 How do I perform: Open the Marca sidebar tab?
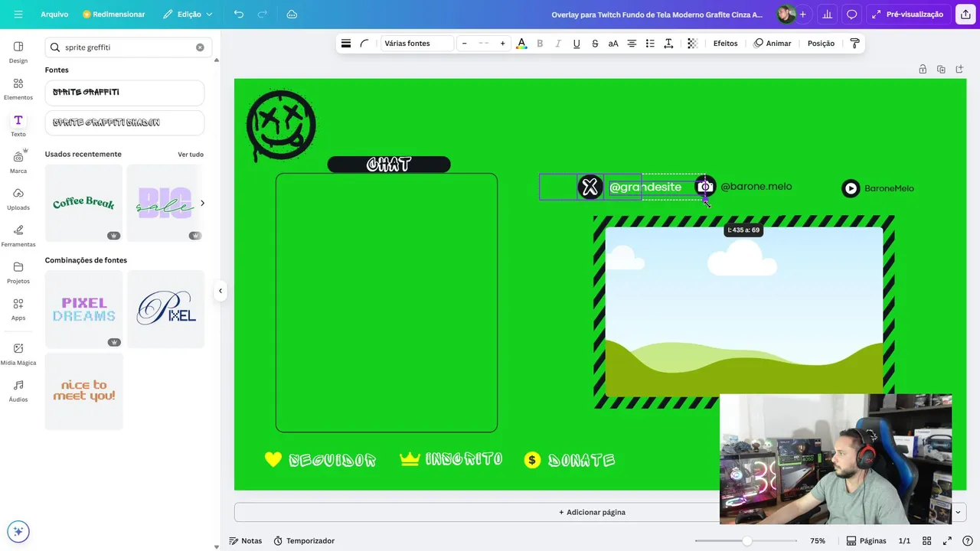[18, 162]
